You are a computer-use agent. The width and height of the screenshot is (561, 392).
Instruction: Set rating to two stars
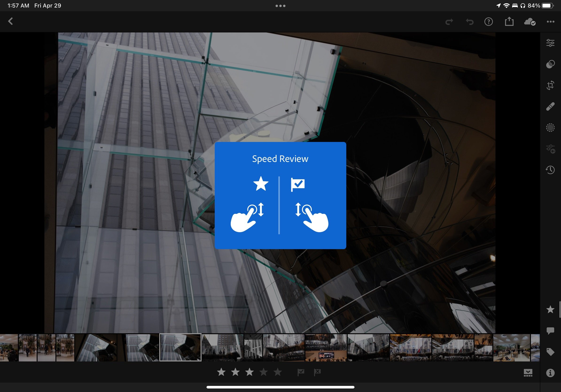coord(235,372)
